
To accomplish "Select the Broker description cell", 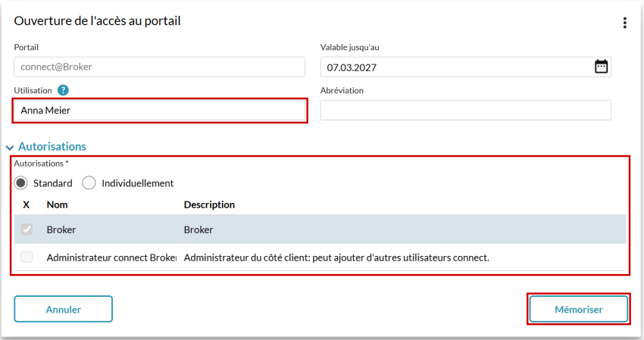I will [x=199, y=229].
